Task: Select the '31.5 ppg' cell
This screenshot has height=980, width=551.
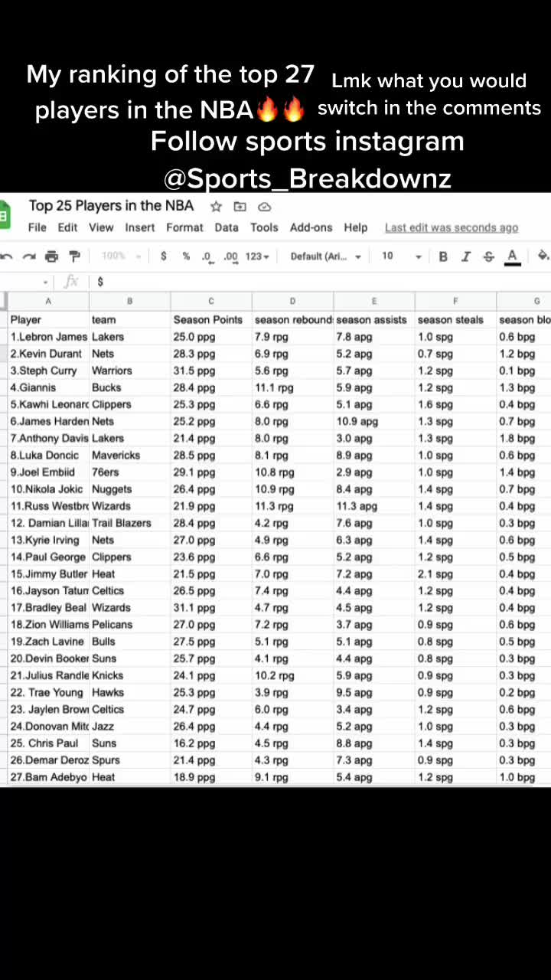Action: click(x=211, y=371)
